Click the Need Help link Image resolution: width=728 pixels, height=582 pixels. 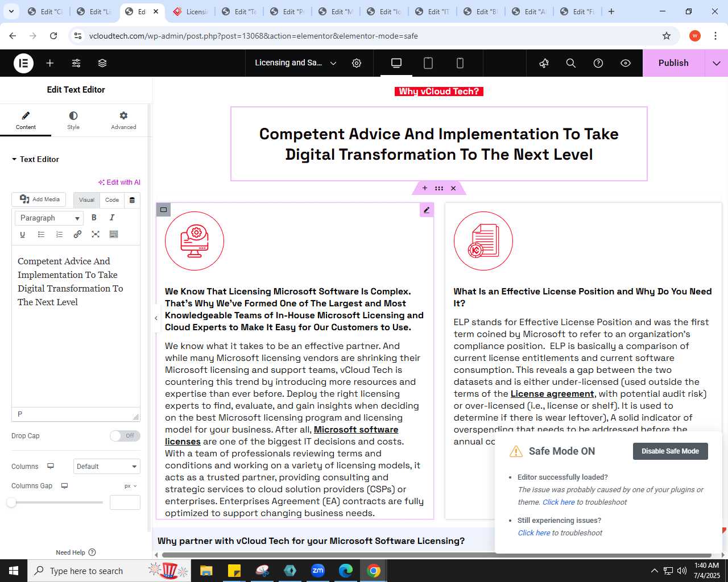tap(76, 552)
